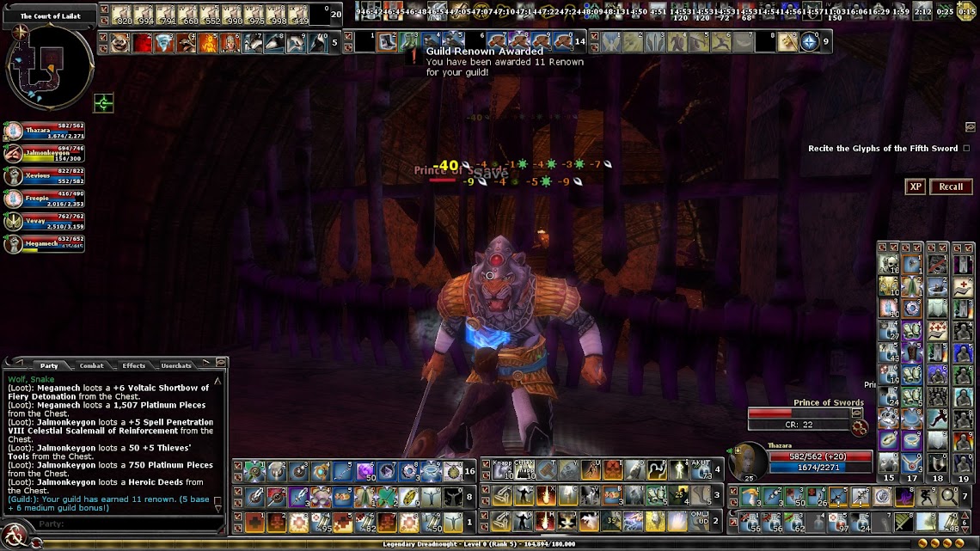
Task: Cast the lightning spell on hotbar 2
Action: tap(633, 520)
